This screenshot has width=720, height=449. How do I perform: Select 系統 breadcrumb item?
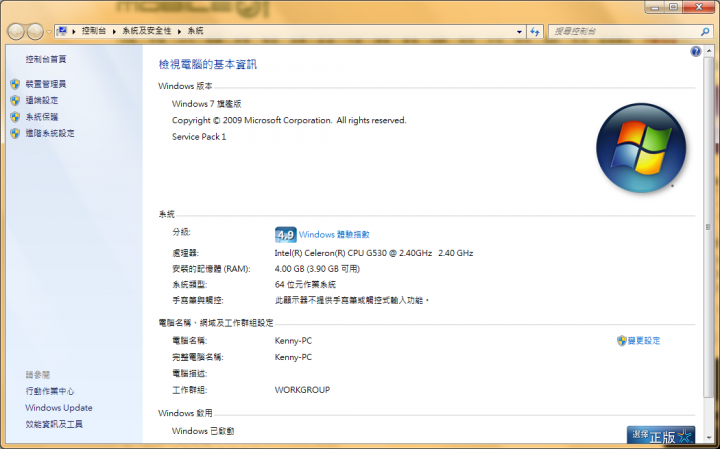click(195, 31)
